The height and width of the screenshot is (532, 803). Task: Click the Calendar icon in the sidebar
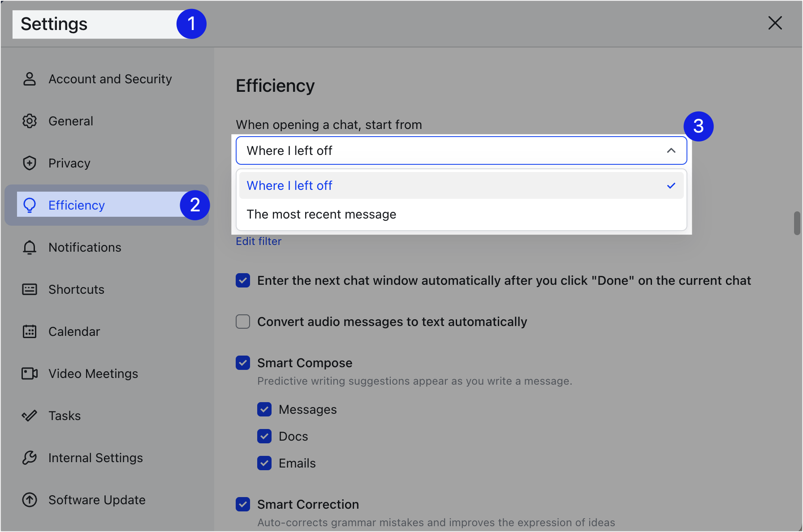click(x=29, y=331)
